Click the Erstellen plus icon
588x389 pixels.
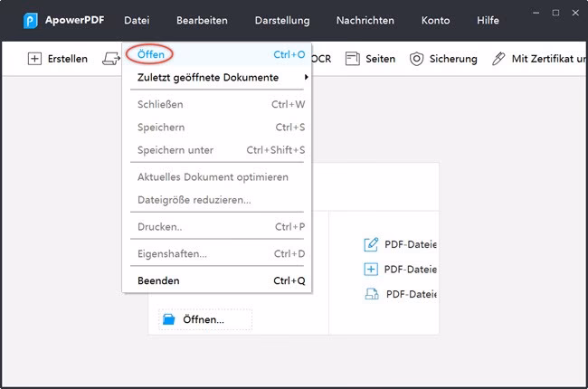[34, 59]
